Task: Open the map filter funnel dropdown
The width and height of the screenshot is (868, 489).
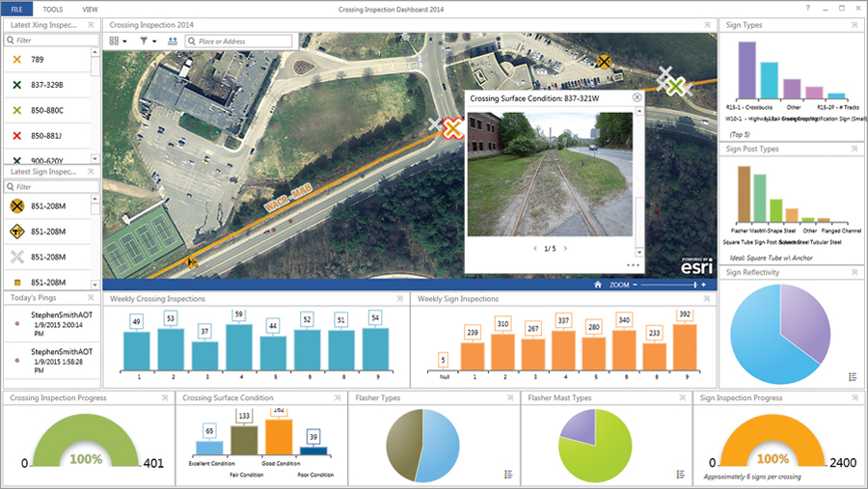Action: point(148,41)
